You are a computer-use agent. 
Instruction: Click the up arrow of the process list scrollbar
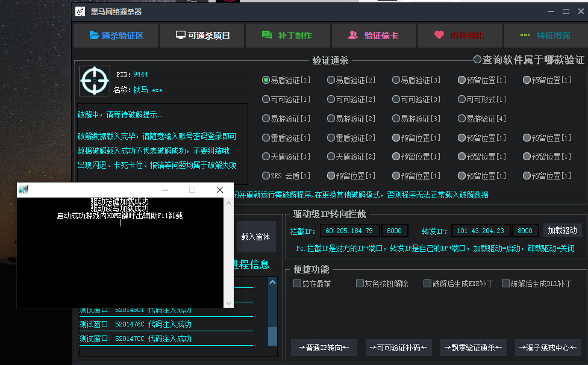coord(273,282)
